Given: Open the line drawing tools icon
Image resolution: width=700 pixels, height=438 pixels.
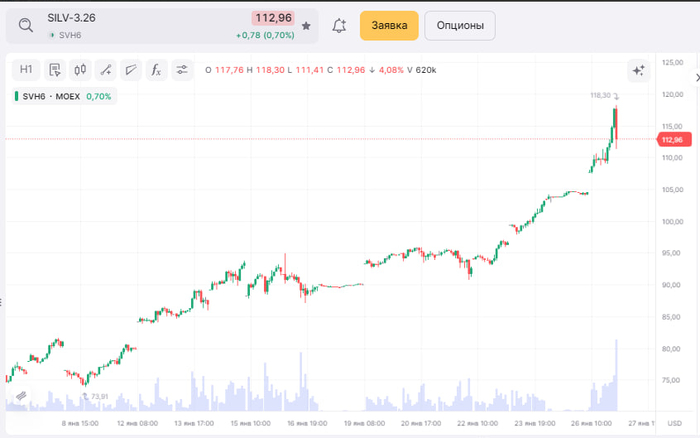Looking at the screenshot, I should pyautogui.click(x=105, y=70).
